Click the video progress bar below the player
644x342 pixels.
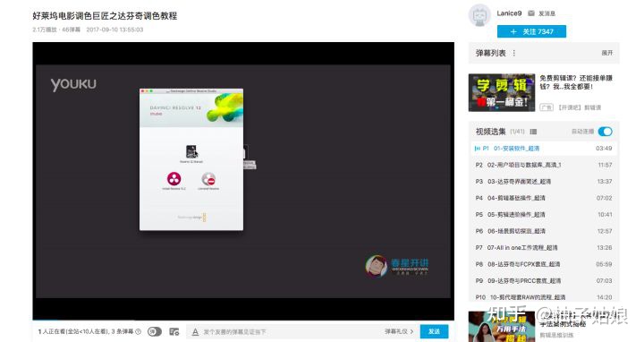[243, 320]
